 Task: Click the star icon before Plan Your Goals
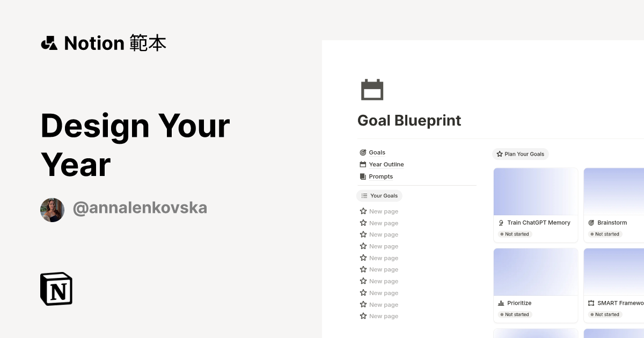point(500,154)
